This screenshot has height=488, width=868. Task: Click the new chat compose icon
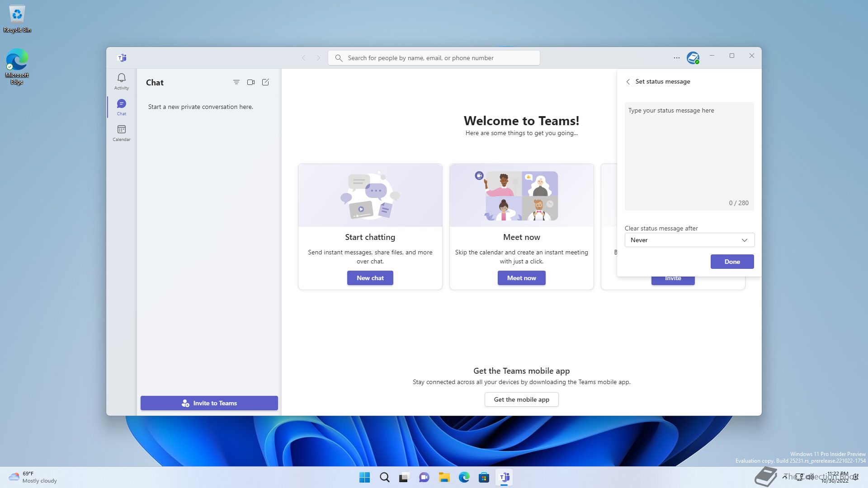pyautogui.click(x=265, y=82)
